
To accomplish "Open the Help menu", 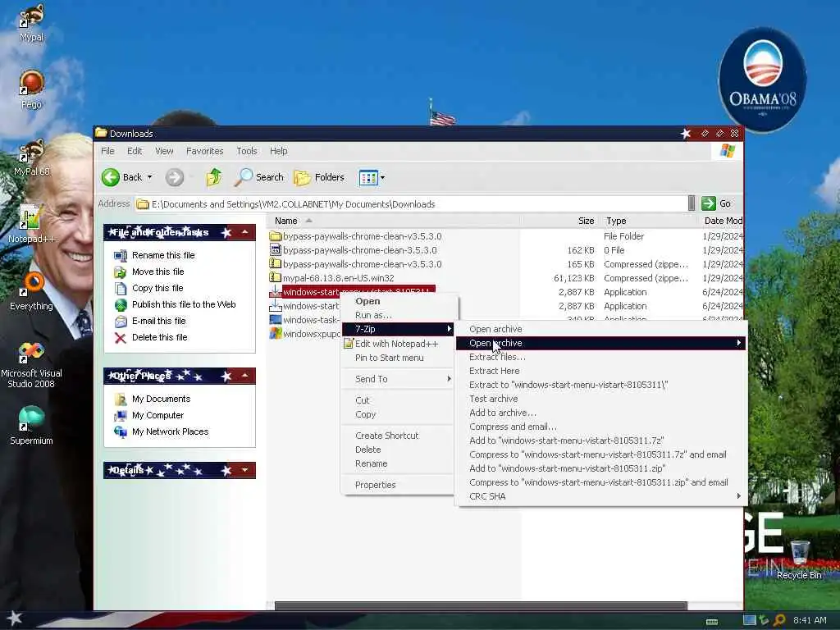I will 279,151.
